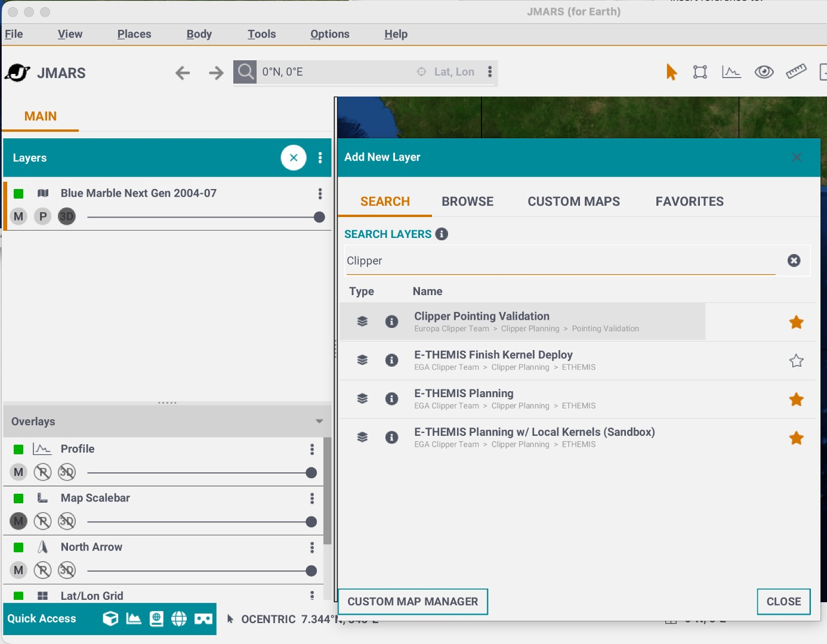The width and height of the screenshot is (827, 644).
Task: Open the Places menu
Action: (x=134, y=34)
